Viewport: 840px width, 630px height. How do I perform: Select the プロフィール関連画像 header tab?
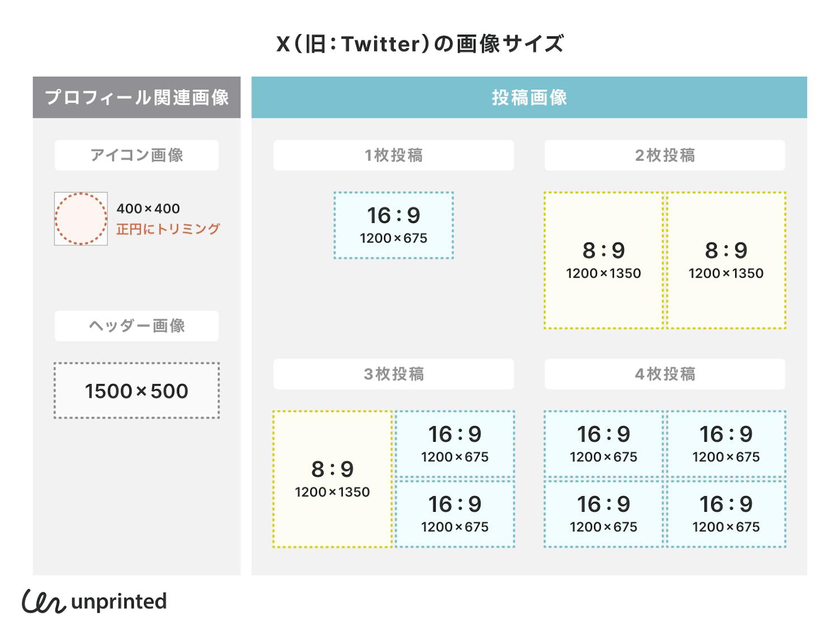coord(137,97)
